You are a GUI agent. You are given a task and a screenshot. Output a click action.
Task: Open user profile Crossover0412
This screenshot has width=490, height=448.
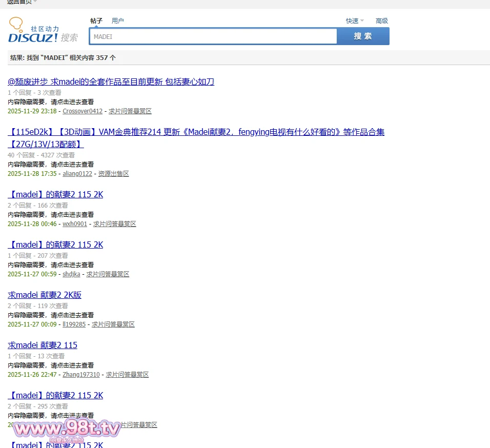tap(83, 111)
